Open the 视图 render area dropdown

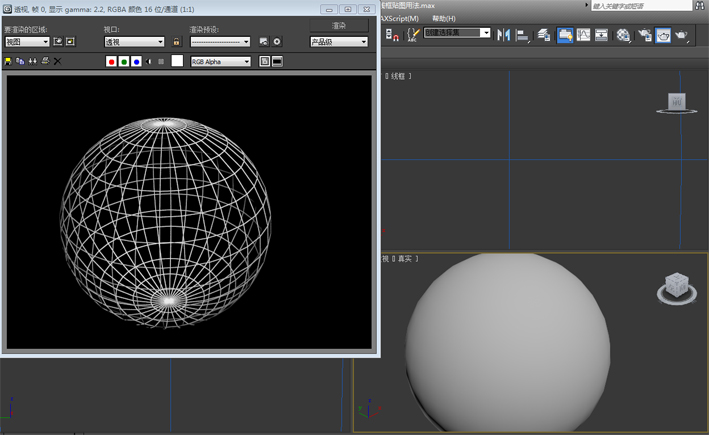[x=27, y=42]
